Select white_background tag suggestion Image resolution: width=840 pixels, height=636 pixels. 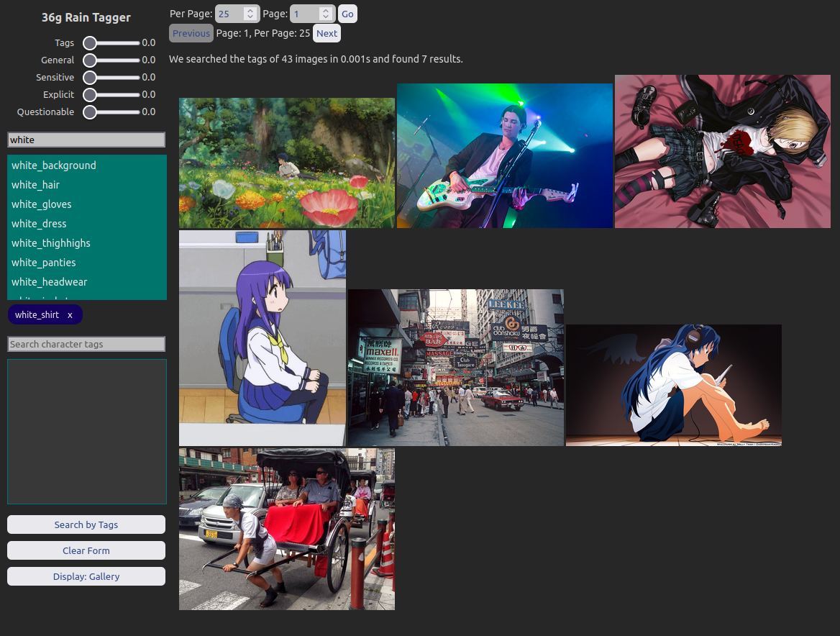(x=87, y=165)
